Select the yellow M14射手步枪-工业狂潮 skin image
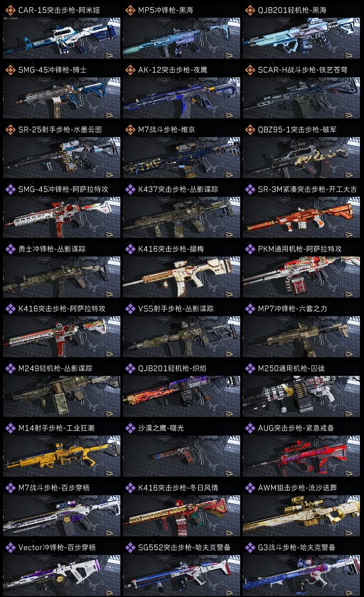The image size is (364, 597). pos(62,456)
